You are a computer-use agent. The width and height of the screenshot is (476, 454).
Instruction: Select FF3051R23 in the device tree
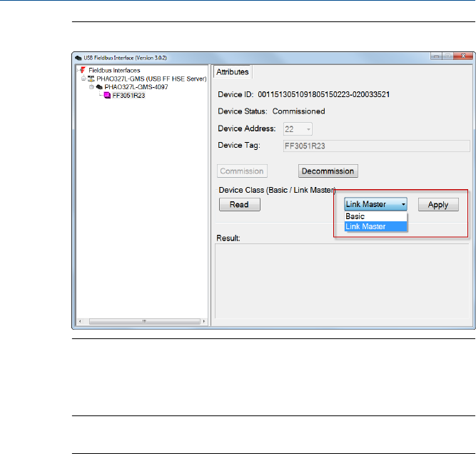128,94
